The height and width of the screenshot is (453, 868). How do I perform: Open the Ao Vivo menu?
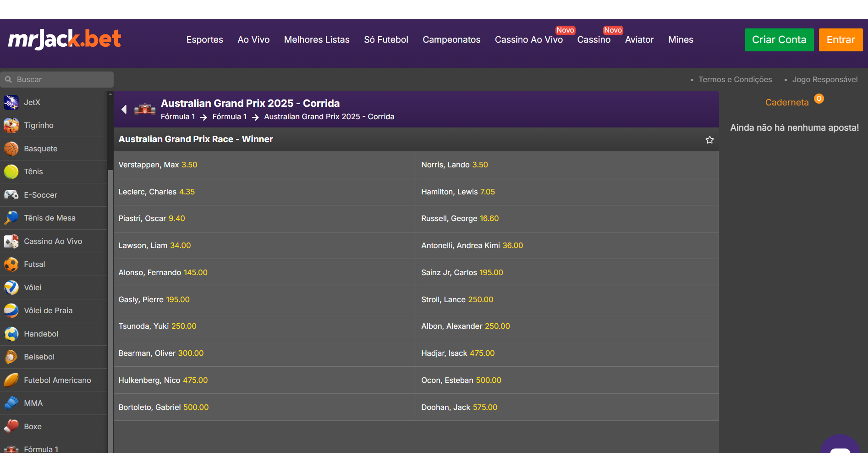point(253,40)
